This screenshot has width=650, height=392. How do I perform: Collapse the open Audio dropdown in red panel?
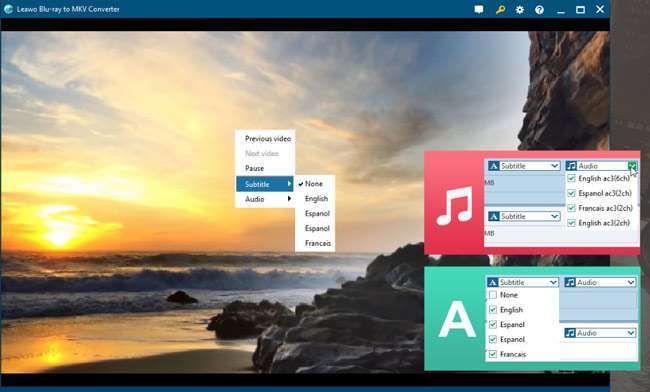click(633, 166)
